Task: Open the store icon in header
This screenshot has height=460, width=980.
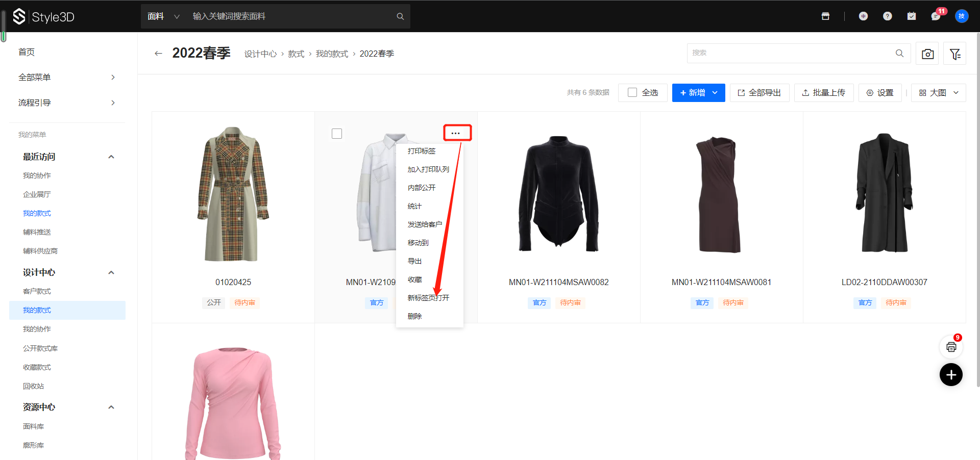Action: coord(825,16)
